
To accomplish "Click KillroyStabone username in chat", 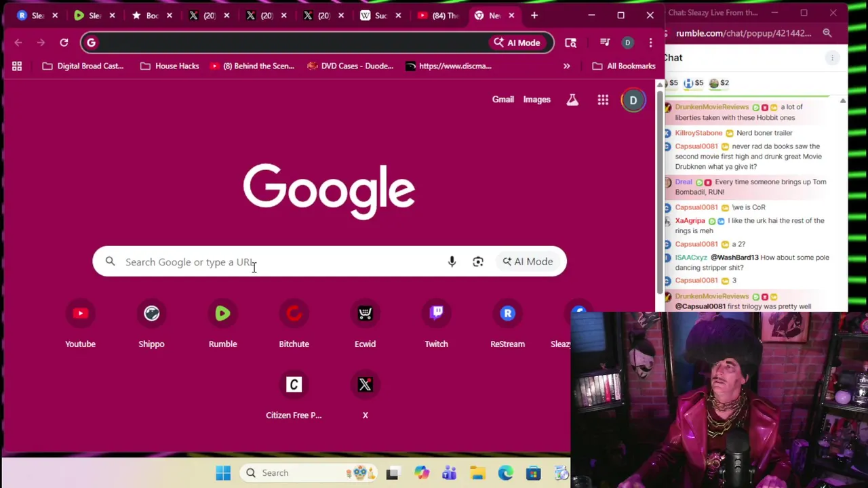I will (x=698, y=133).
